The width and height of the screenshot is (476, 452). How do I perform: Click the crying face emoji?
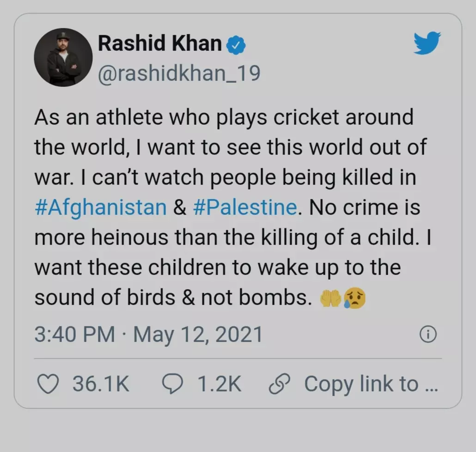354,299
